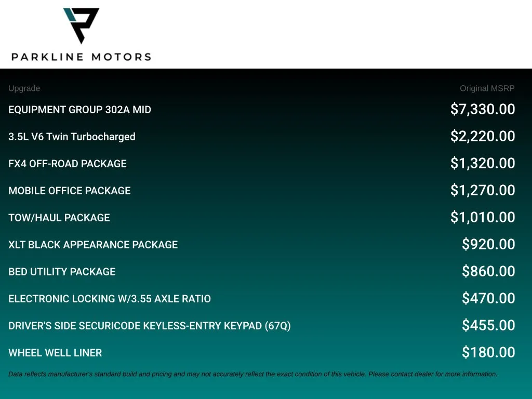Select the Upgrade column header
The image size is (532, 399).
coord(24,88)
